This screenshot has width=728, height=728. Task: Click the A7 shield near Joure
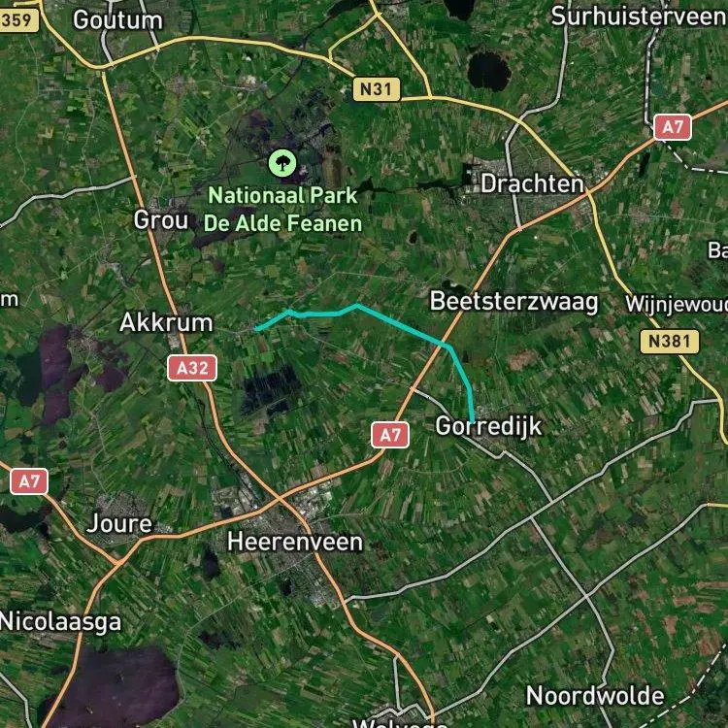click(29, 481)
